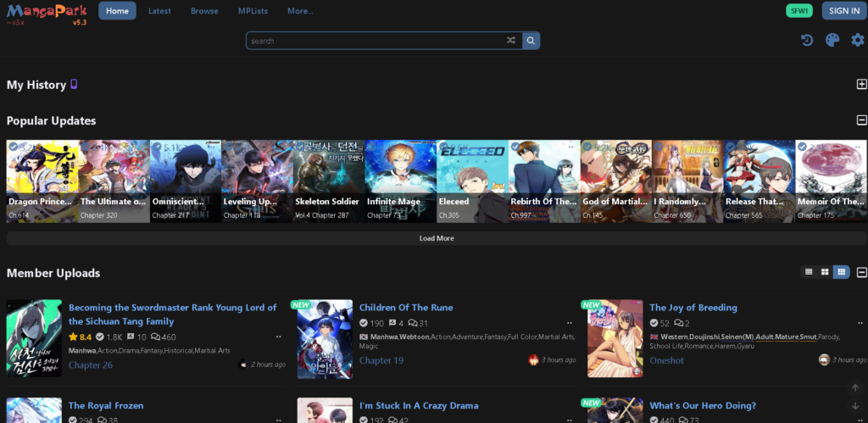Open the Browse tab
The width and height of the screenshot is (868, 423).
point(204,10)
